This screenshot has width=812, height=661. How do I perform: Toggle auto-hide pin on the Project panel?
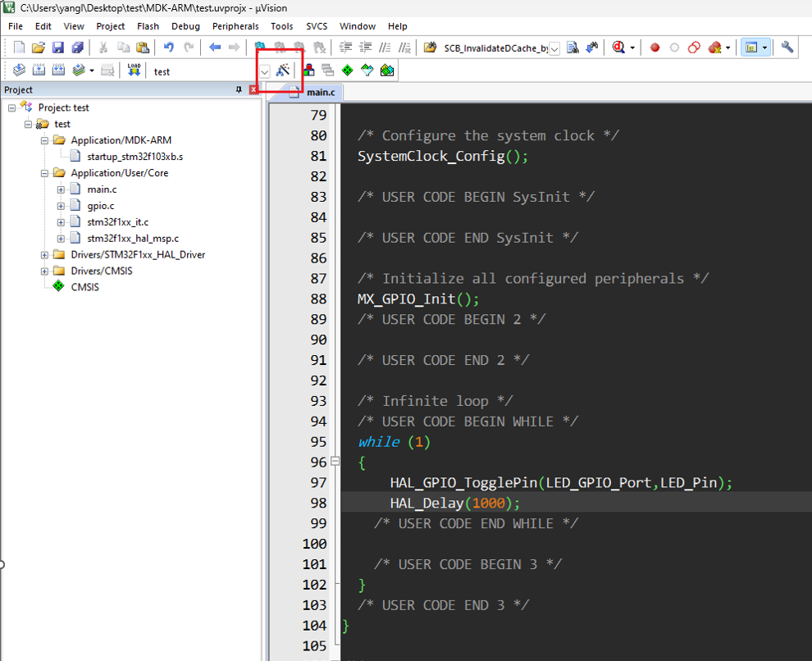click(239, 89)
